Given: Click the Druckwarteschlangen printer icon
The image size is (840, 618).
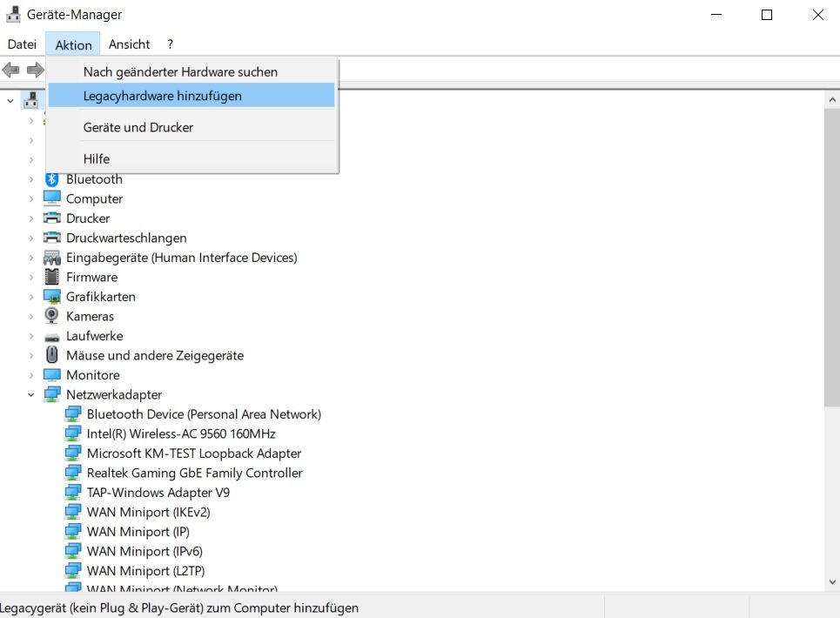Looking at the screenshot, I should (52, 238).
